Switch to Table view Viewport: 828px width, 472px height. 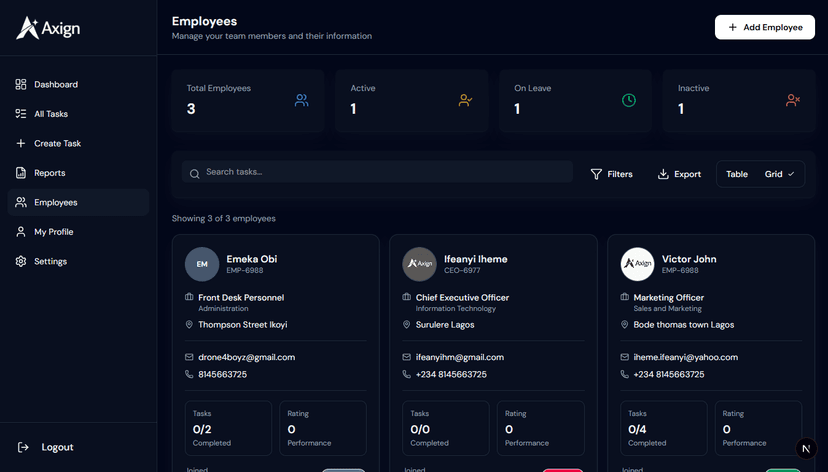coord(737,174)
